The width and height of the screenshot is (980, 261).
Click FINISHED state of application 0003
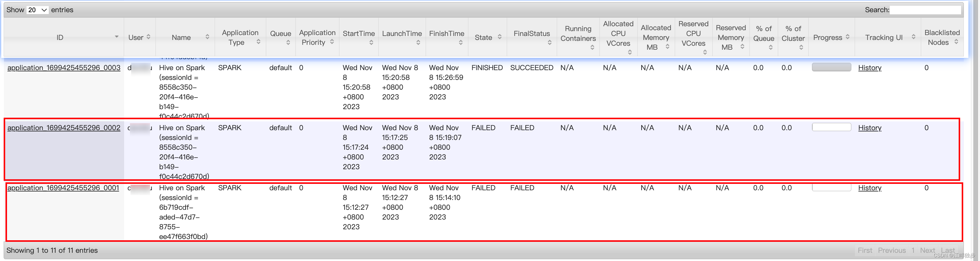pyautogui.click(x=487, y=68)
